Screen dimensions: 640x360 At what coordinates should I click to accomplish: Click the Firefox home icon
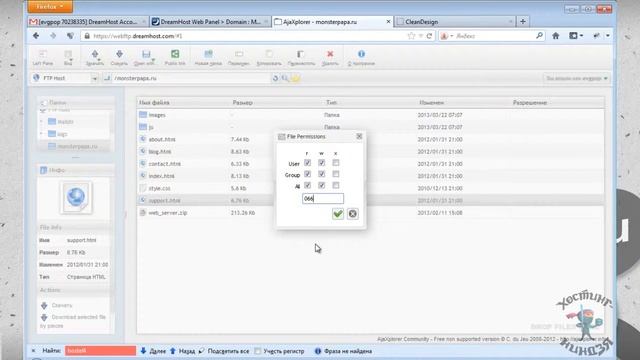click(x=556, y=36)
